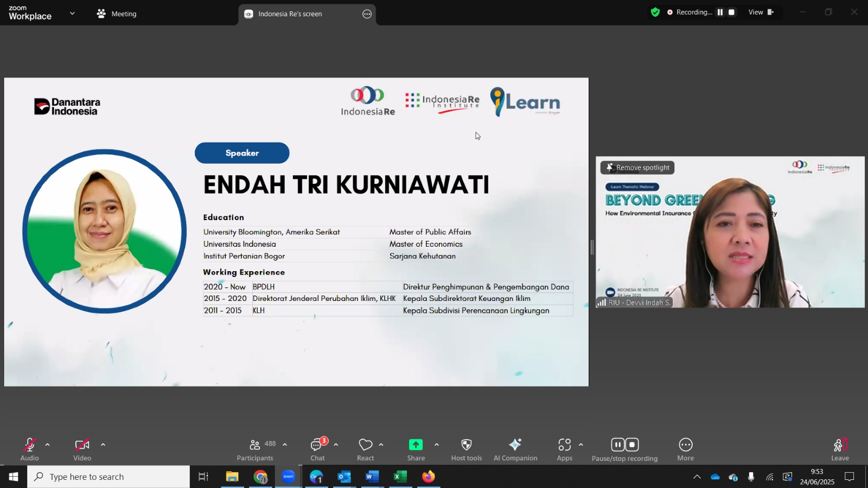Image resolution: width=868 pixels, height=488 pixels.
Task: Leave the meeting
Action: point(840,450)
